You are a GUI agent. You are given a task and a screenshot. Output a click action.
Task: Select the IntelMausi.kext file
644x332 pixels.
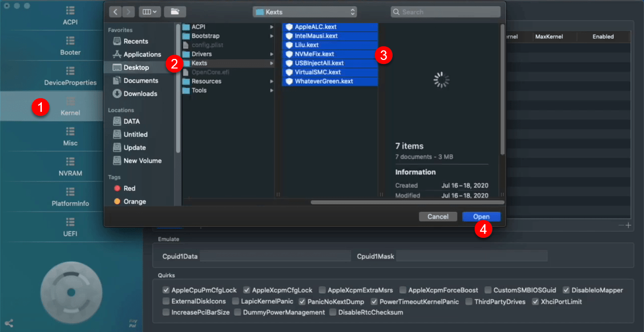click(330, 36)
